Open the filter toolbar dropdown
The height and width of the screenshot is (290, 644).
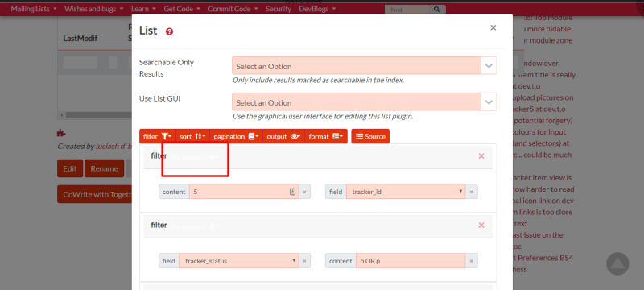[x=157, y=136]
